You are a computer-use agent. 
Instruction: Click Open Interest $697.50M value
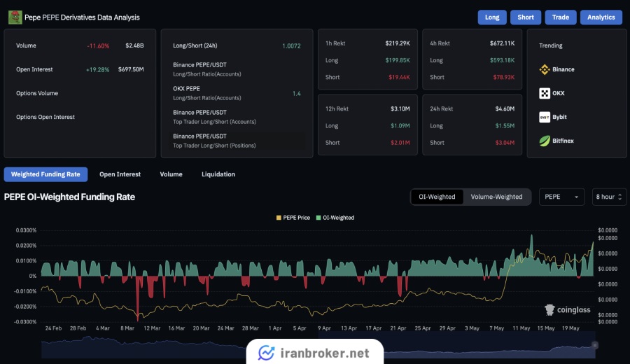131,69
